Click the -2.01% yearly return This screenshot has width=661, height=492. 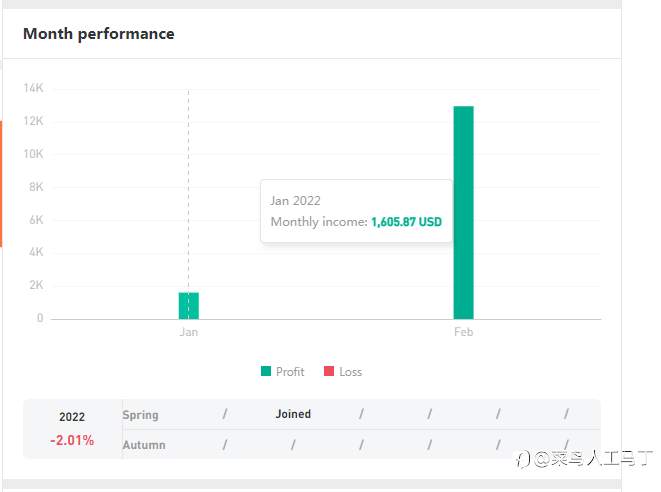coord(72,440)
